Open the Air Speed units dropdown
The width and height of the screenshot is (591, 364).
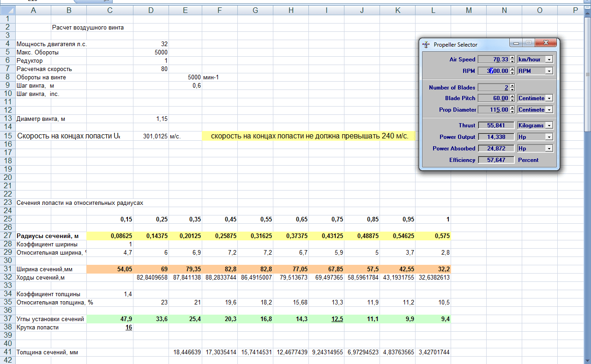(549, 60)
